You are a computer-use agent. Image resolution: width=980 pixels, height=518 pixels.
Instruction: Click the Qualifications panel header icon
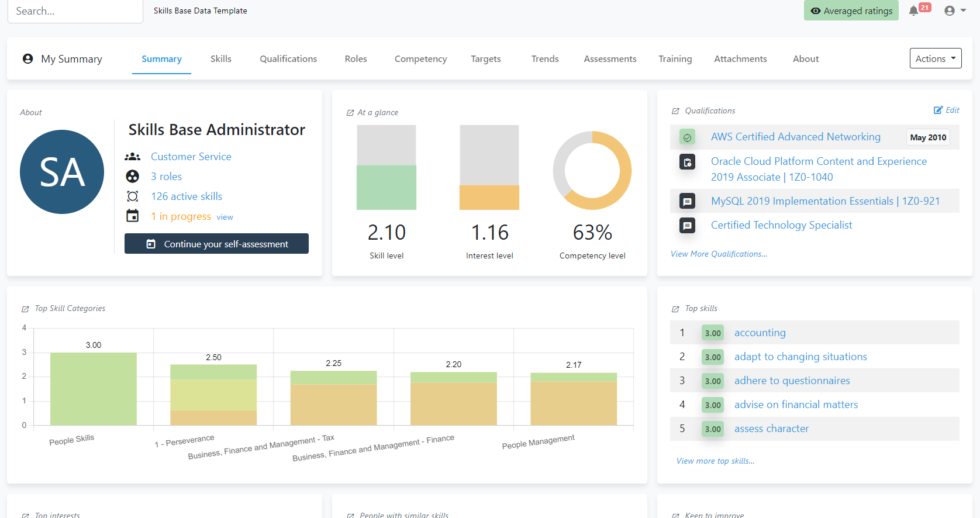click(x=675, y=111)
